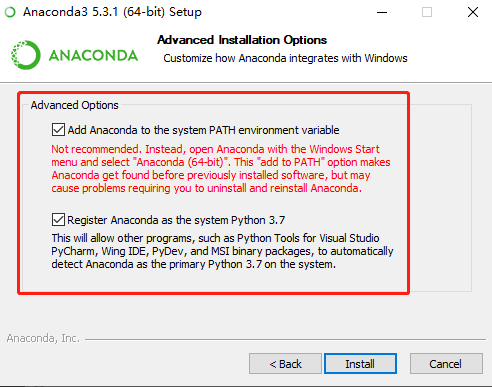Close the Setup window with the X
Viewport: 492px width, 387px height.
(x=473, y=13)
